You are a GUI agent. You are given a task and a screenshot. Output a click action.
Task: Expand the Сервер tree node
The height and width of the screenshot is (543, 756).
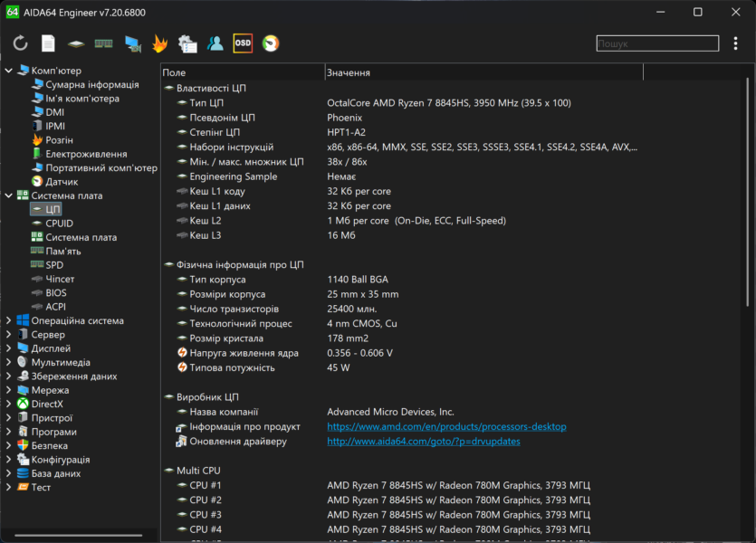click(9, 334)
